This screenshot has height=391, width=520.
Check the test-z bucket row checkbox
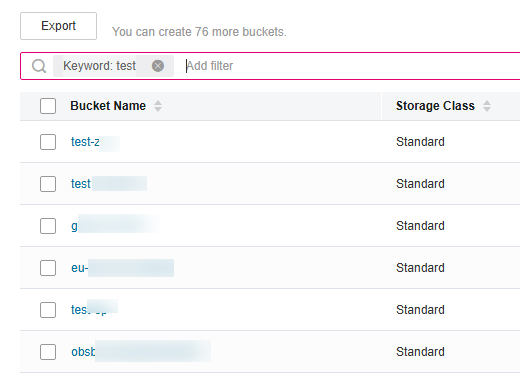[x=48, y=142]
